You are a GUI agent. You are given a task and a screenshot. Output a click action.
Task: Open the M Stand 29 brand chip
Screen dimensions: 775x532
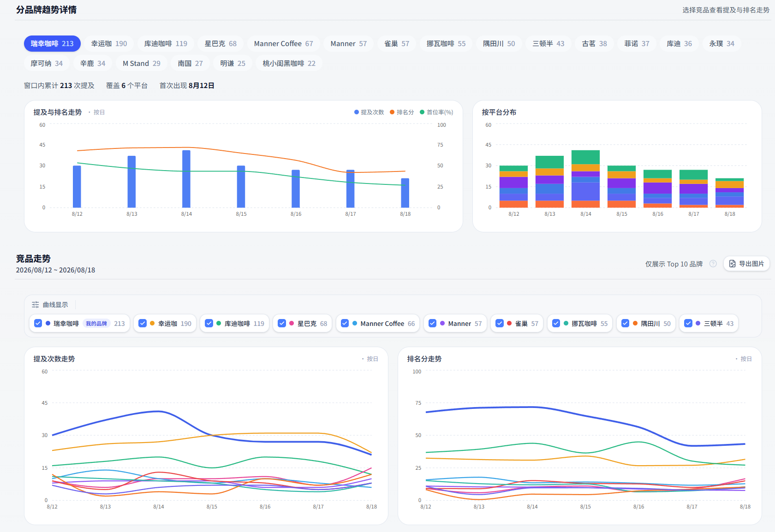click(142, 64)
